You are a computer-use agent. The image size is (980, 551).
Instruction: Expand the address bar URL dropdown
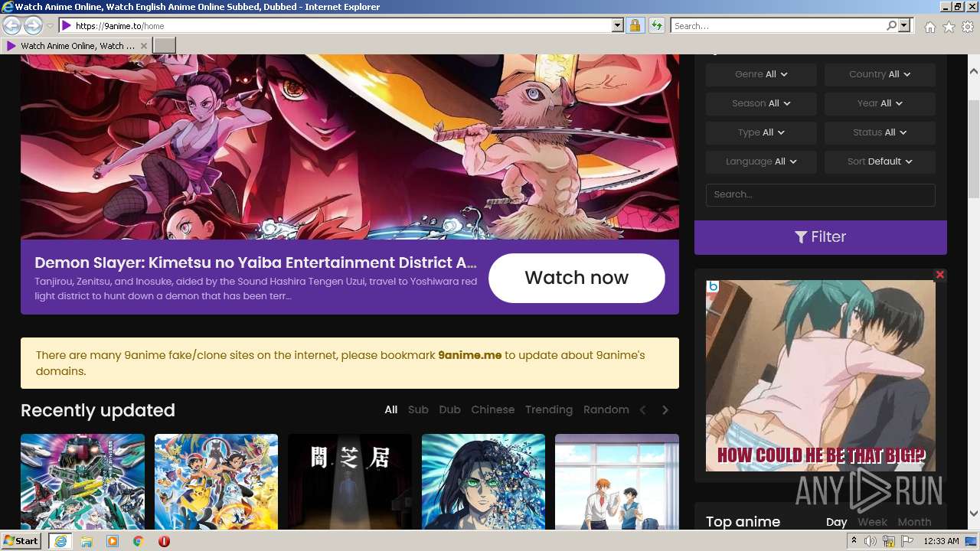click(618, 25)
